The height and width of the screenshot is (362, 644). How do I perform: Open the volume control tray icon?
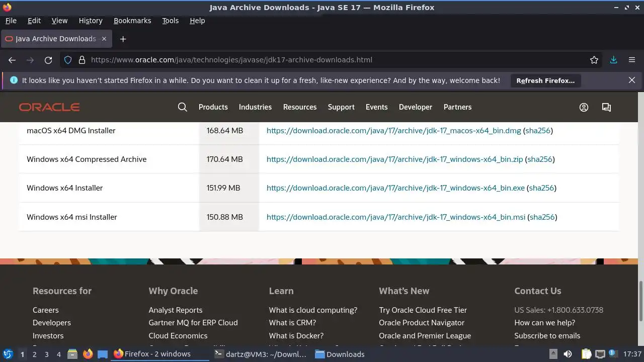[568, 354]
